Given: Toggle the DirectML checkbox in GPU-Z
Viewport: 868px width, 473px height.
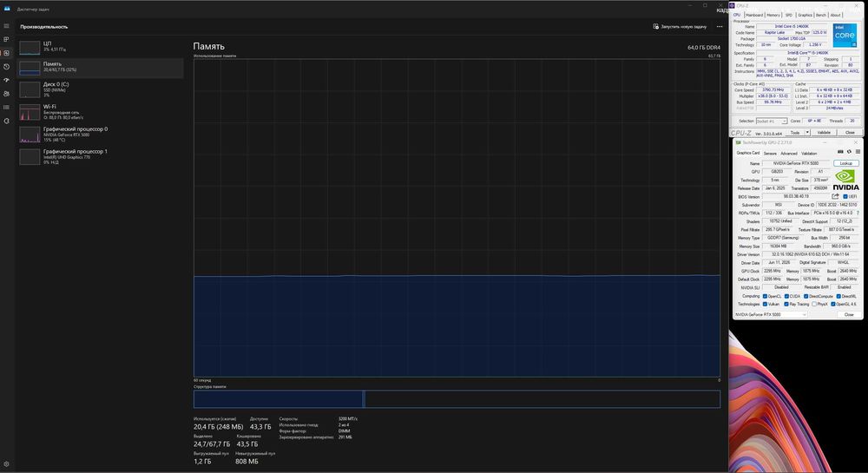Looking at the screenshot, I should click(838, 297).
